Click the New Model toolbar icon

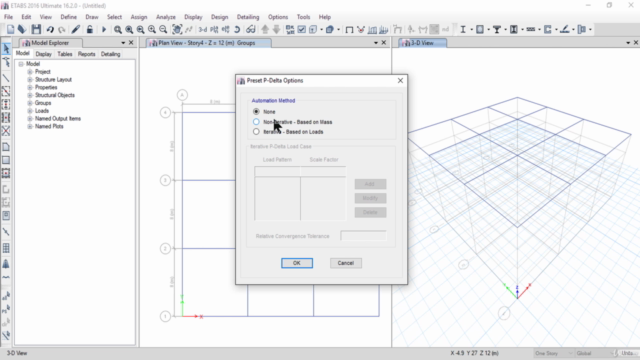[x=11, y=29]
